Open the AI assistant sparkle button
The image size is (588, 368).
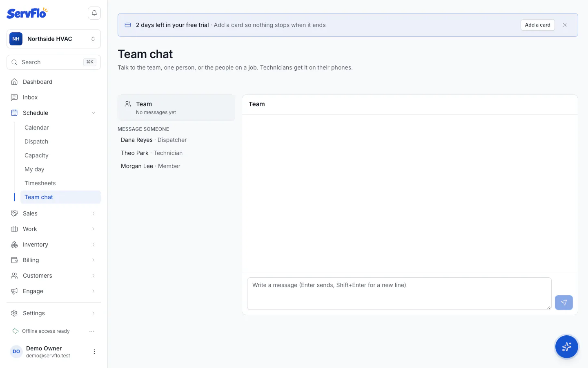[566, 347]
